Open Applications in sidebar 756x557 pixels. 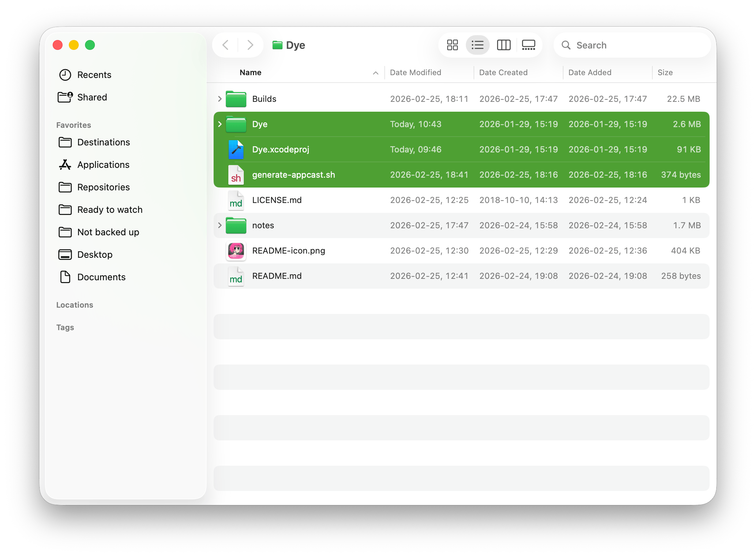click(103, 165)
